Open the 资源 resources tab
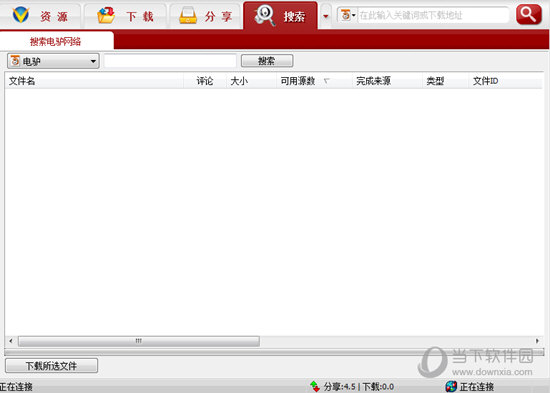550x393 pixels. 41,15
